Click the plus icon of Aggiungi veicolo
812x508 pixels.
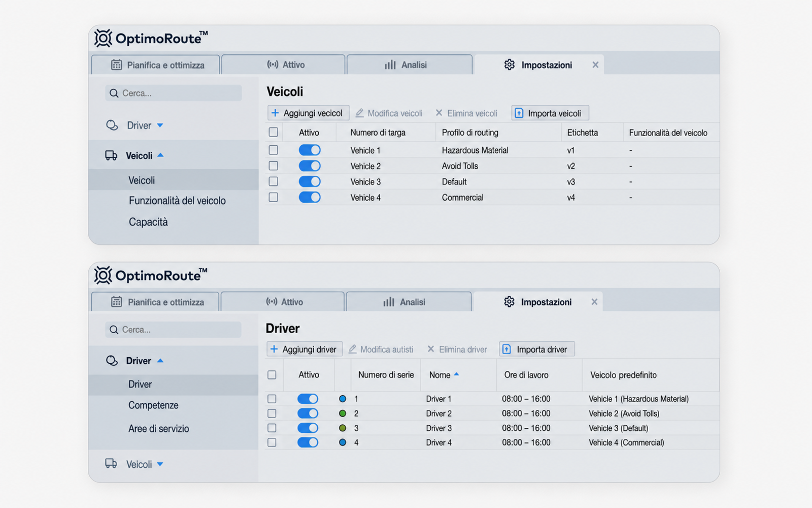pyautogui.click(x=275, y=113)
